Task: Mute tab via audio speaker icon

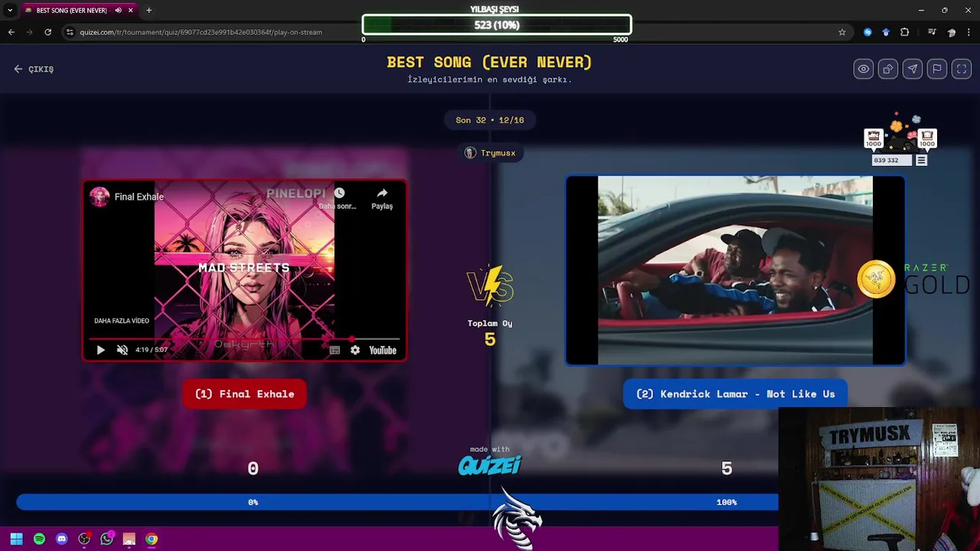Action: pos(118,11)
